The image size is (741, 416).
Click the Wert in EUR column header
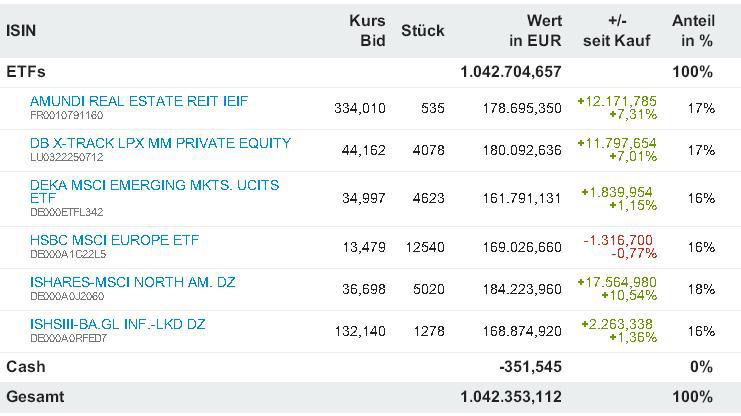tap(536, 30)
